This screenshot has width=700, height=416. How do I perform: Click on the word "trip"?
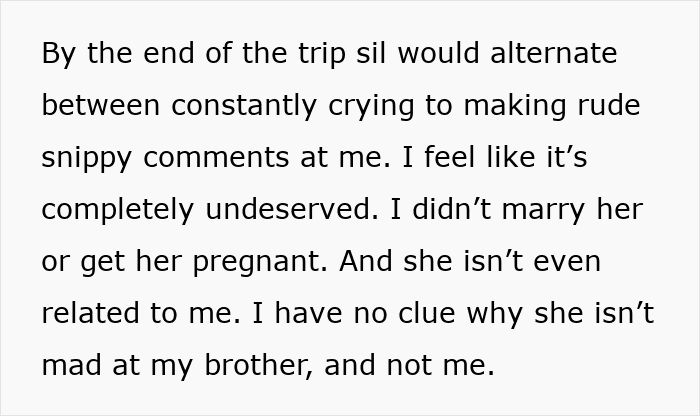point(322,54)
